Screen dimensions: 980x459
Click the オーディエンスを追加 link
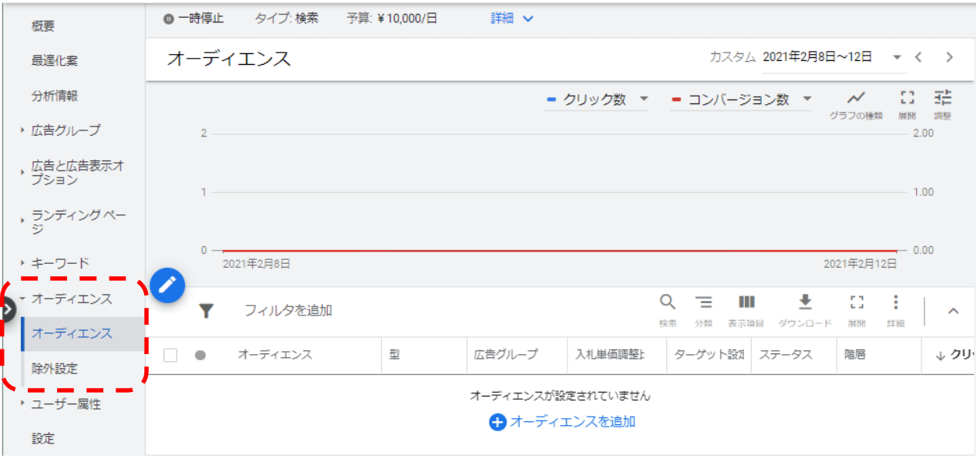(x=563, y=422)
